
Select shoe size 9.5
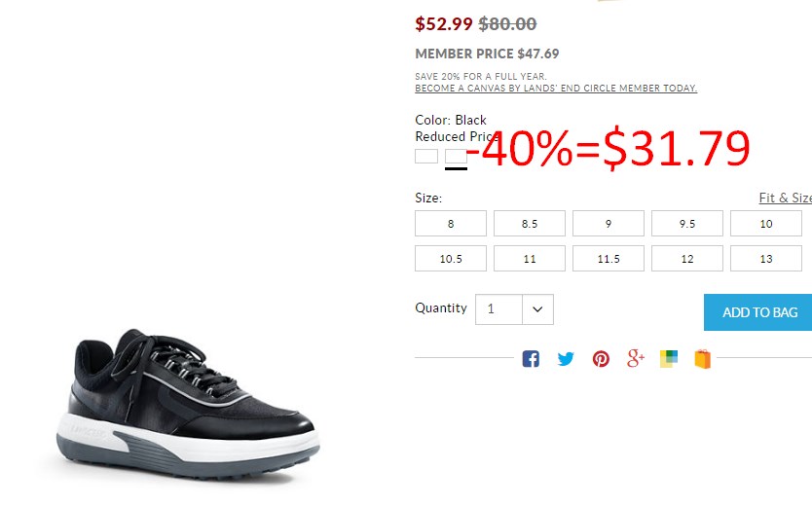(x=687, y=224)
